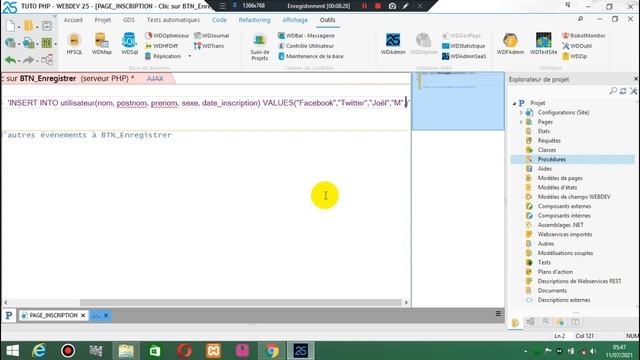Stop the screen recording

(378, 6)
